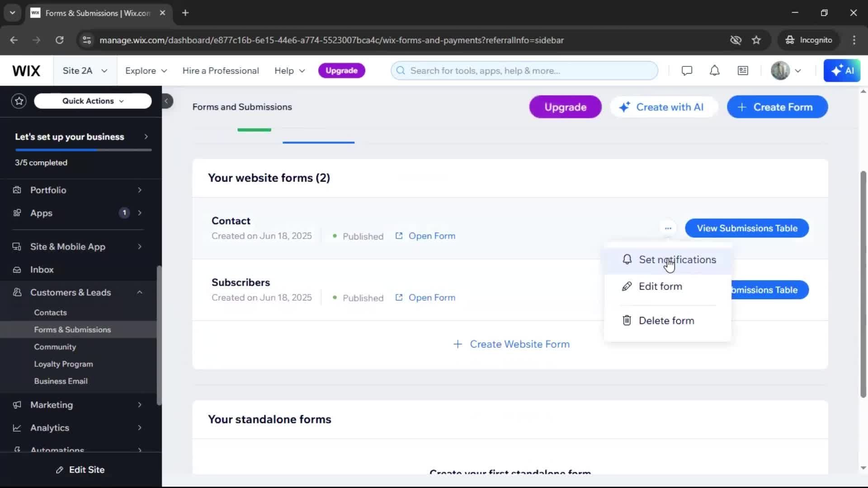Bookmark this page with star icon
Screen dimensions: 868x488
(x=756, y=40)
